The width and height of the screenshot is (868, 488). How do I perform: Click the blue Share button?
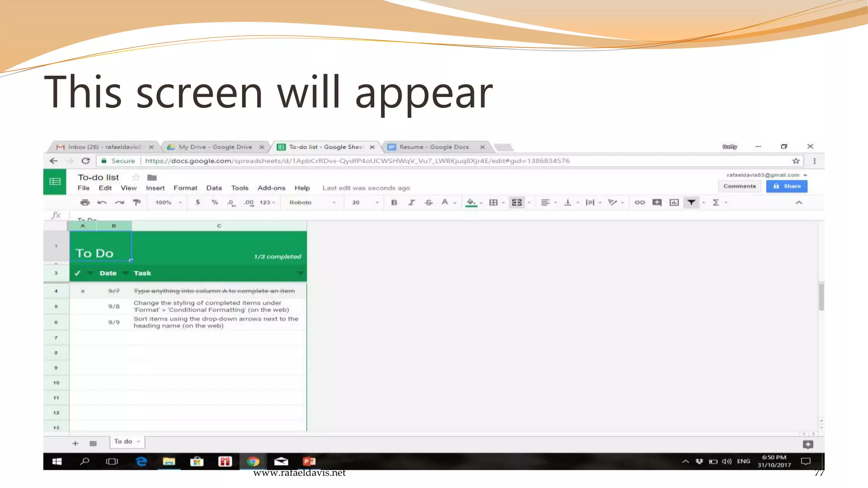(x=787, y=186)
